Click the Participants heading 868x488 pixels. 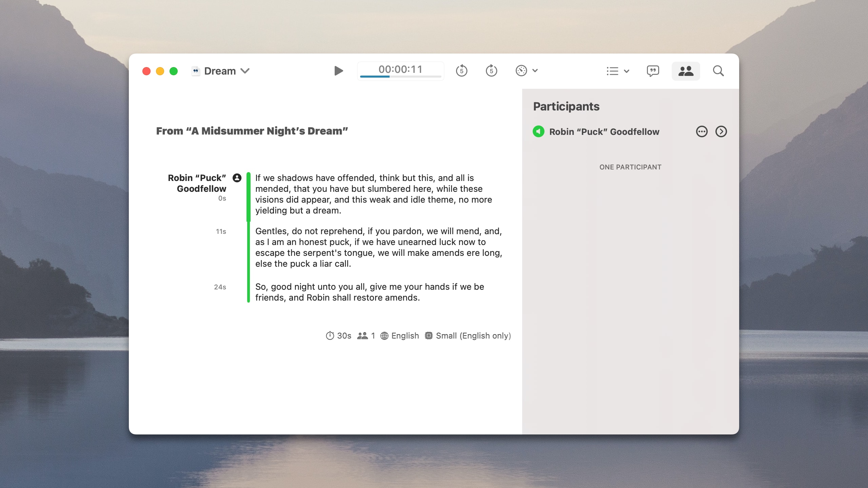pos(566,106)
